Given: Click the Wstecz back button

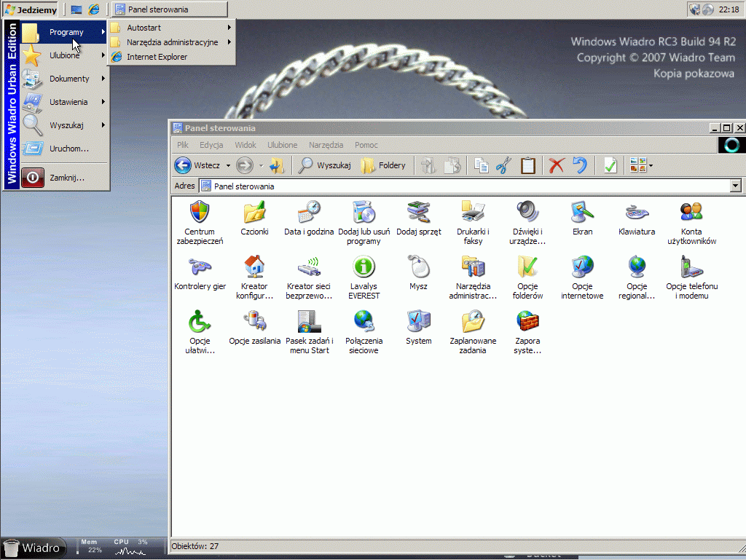Looking at the screenshot, I should [197, 165].
